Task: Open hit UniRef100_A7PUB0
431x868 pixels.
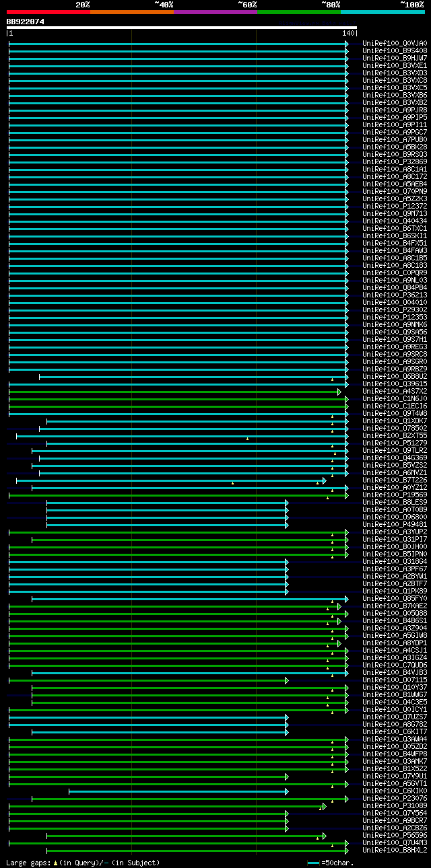Action: click(x=395, y=139)
